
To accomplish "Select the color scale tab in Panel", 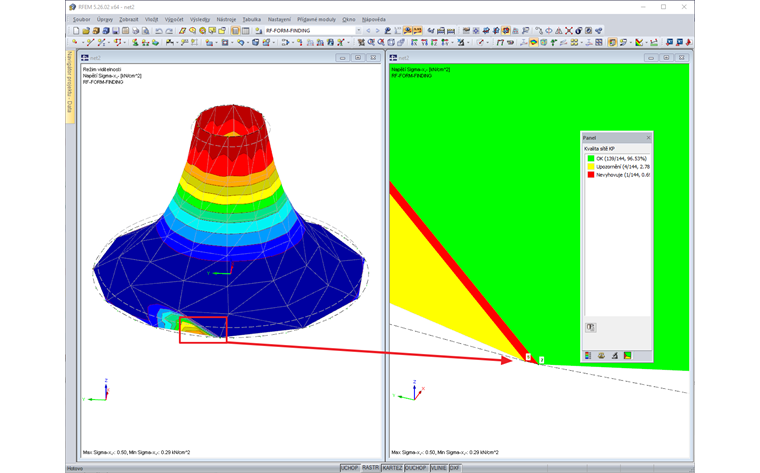I will click(x=588, y=356).
